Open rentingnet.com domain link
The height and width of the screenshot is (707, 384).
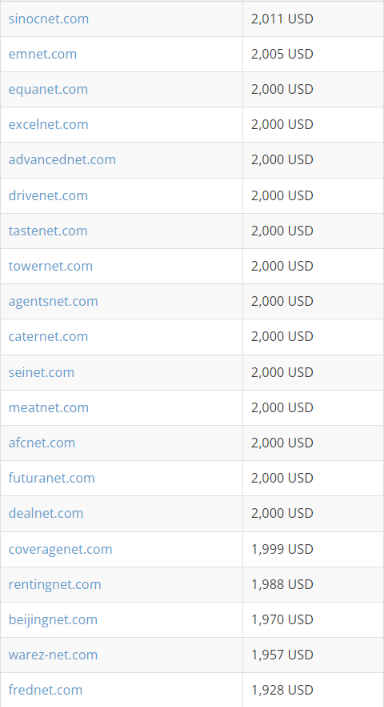(x=55, y=584)
